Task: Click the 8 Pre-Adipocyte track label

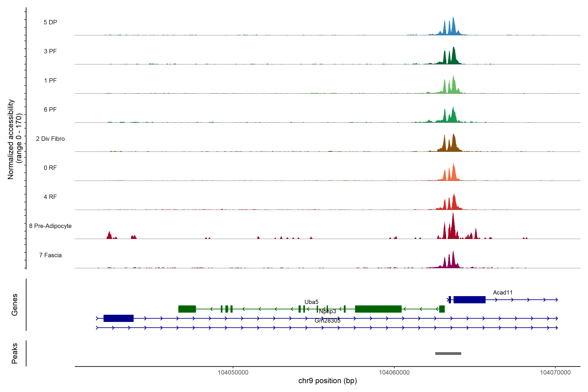Action: 50,226
